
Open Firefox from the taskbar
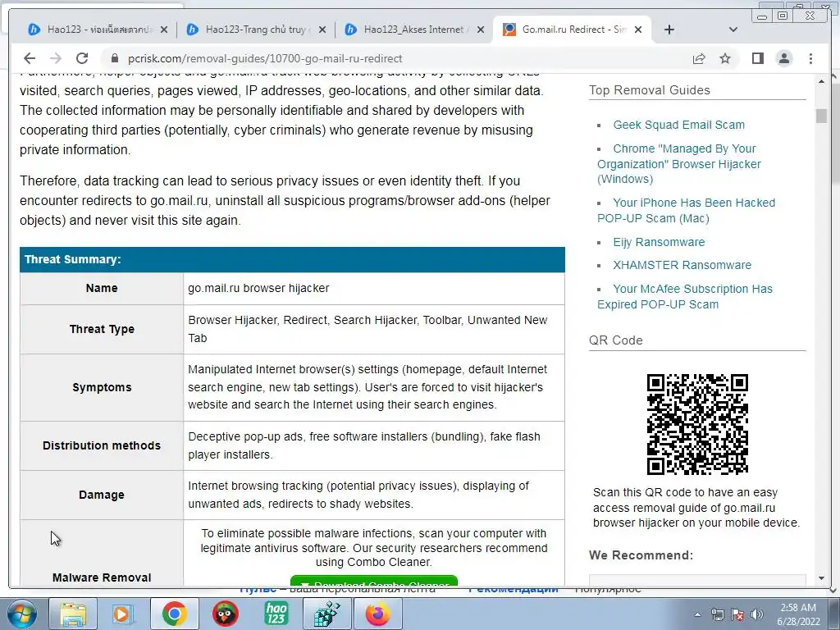pyautogui.click(x=377, y=614)
